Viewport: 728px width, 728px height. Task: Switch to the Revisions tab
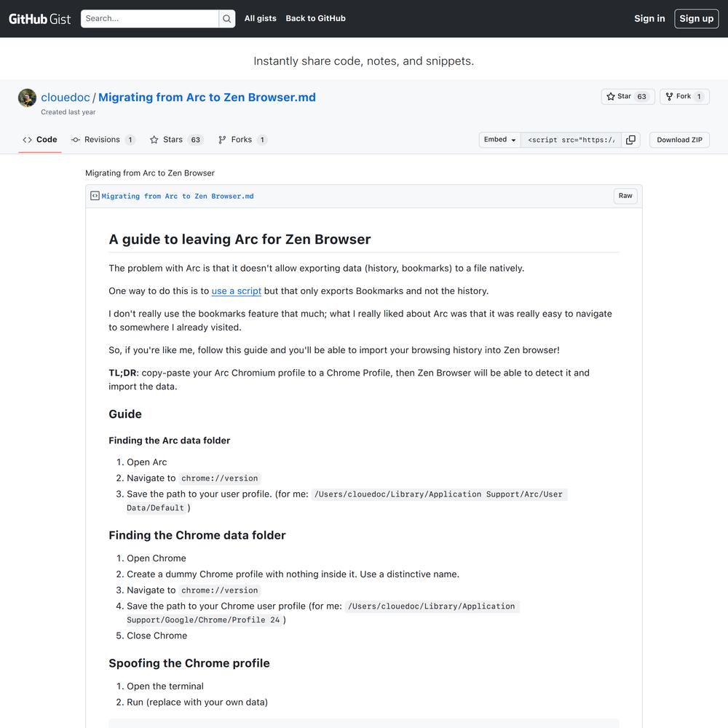click(x=103, y=140)
